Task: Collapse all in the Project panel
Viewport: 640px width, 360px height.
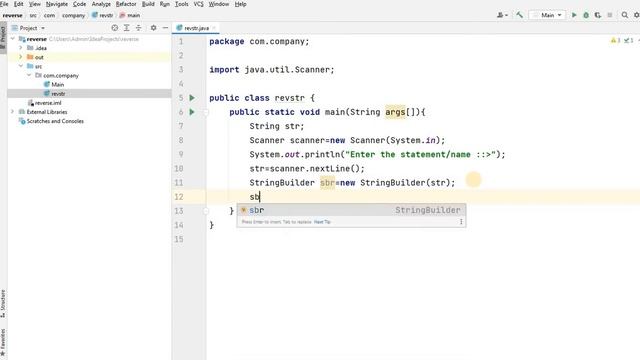Action: pyautogui.click(x=138, y=28)
